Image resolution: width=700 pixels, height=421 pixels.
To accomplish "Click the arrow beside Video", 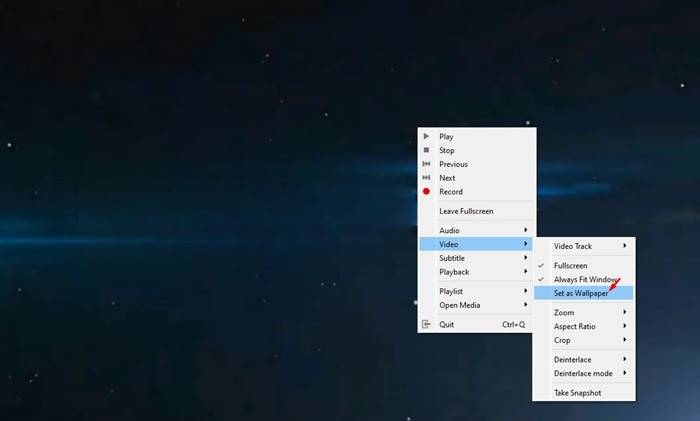I will click(x=526, y=244).
